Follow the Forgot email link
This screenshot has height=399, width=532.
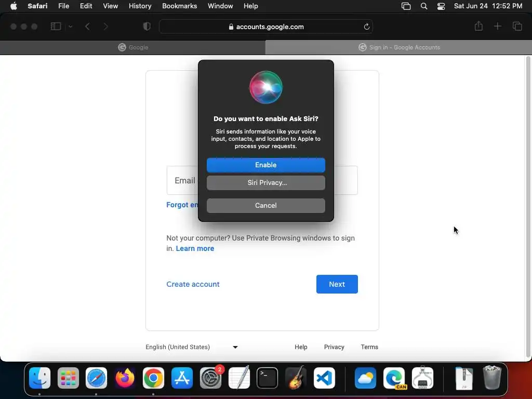point(182,205)
